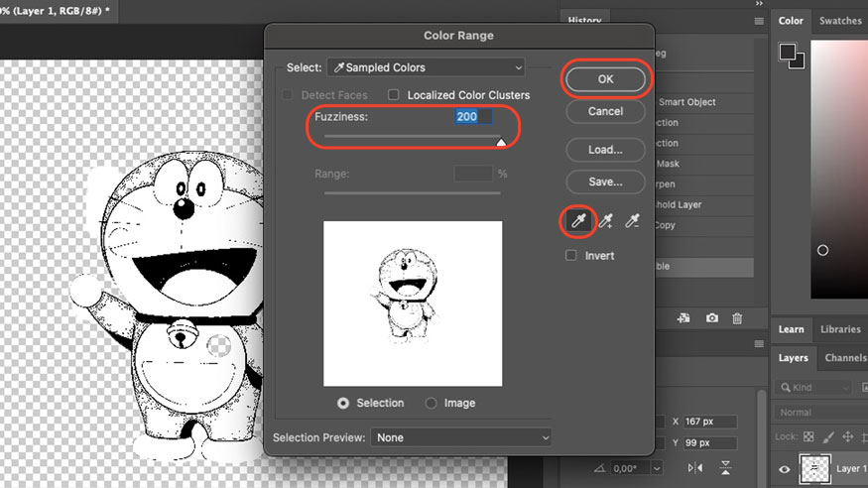Create new document from current state icon

click(x=683, y=318)
